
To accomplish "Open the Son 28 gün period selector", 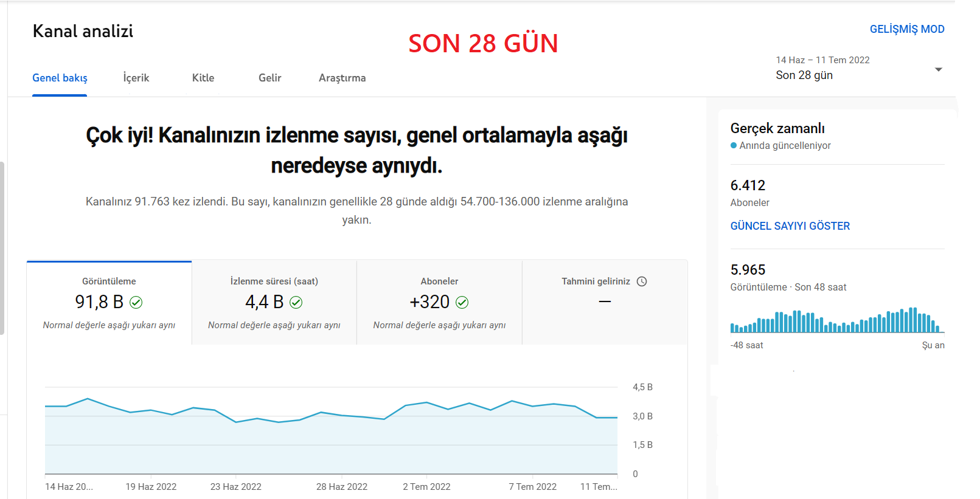I will pyautogui.click(x=860, y=68).
